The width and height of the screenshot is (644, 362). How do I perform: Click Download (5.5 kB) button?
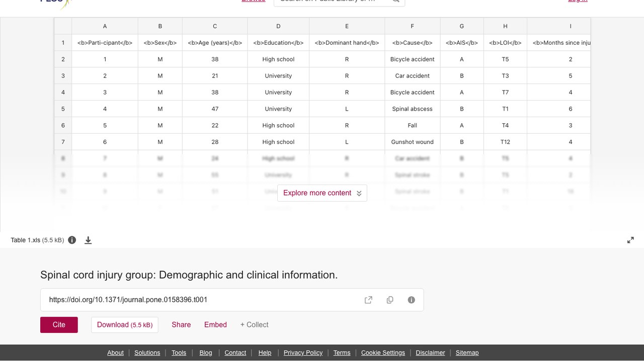tap(125, 325)
